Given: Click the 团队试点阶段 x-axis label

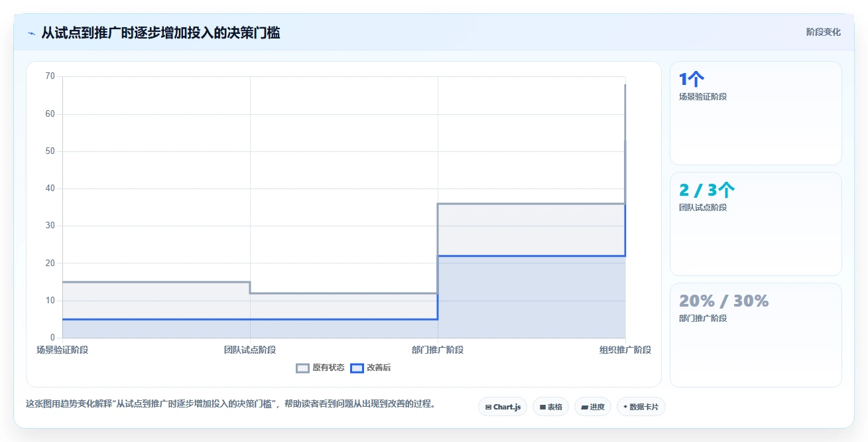Looking at the screenshot, I should click(x=250, y=350).
